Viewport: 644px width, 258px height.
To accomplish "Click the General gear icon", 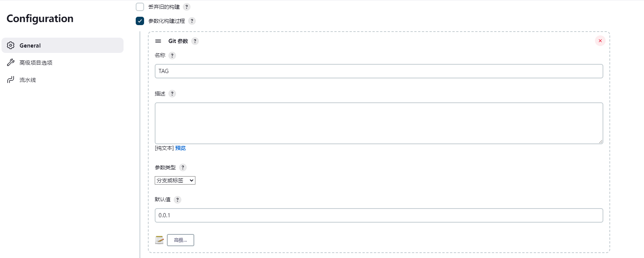I will coord(11,45).
